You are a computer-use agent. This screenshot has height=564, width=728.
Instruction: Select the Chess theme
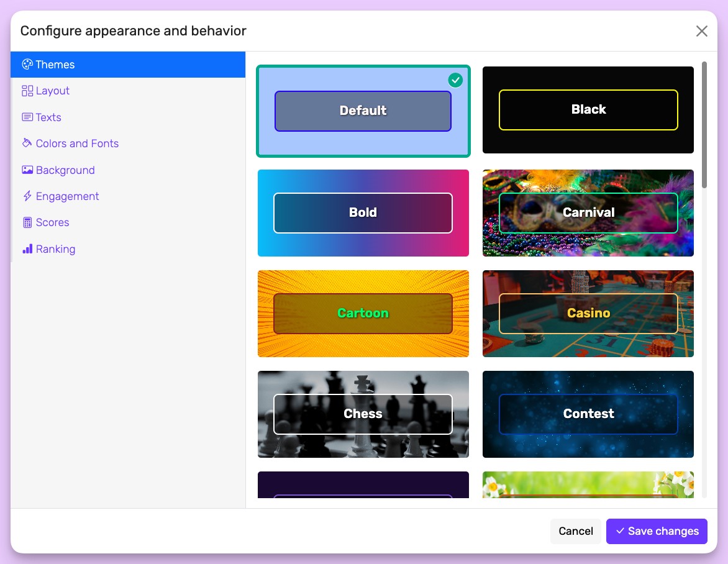(363, 414)
